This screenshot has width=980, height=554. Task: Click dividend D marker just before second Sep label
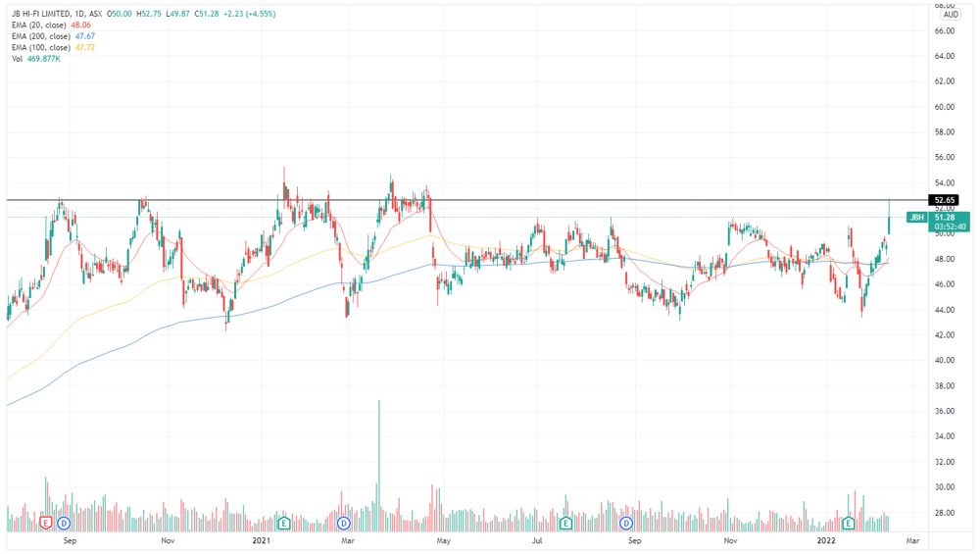click(x=625, y=523)
